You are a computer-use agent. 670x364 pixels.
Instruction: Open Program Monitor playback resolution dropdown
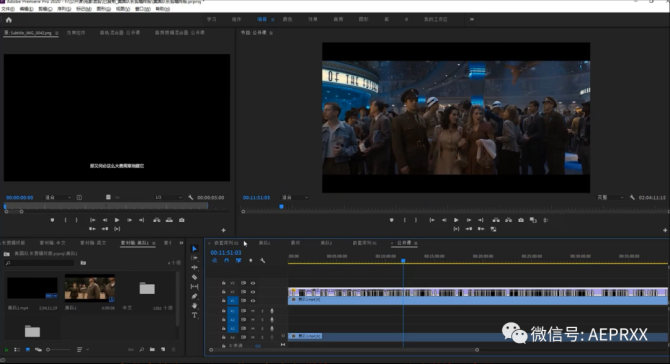[x=611, y=197]
